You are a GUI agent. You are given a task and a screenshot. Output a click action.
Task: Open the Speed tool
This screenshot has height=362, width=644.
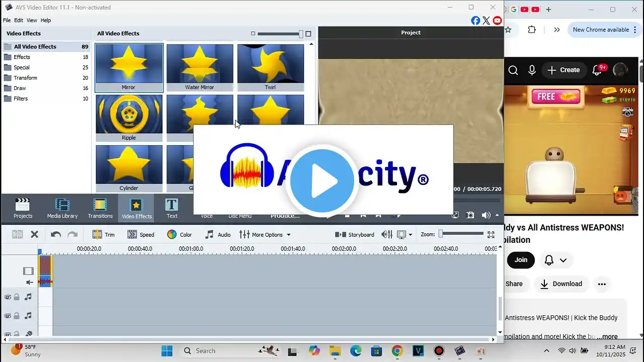click(x=141, y=234)
